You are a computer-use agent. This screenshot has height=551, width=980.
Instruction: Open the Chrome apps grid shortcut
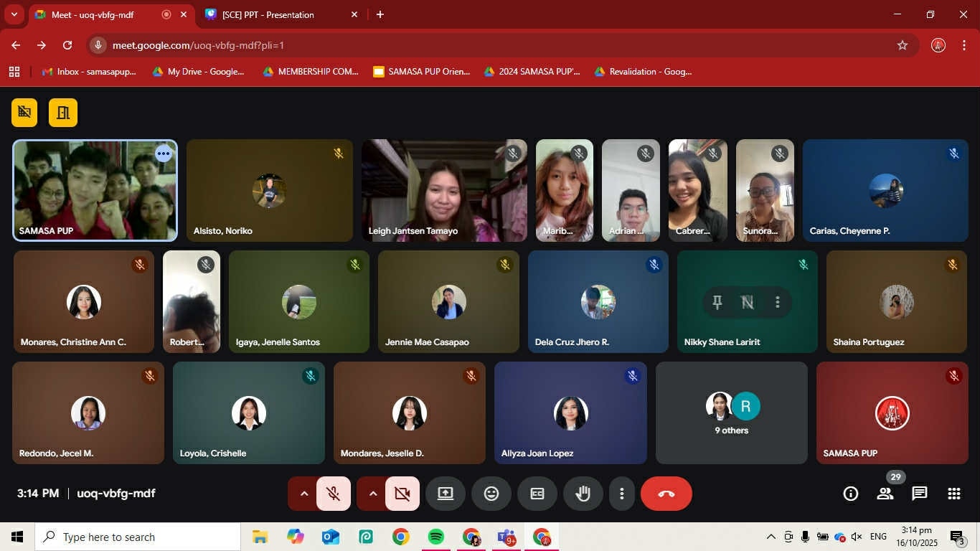14,72
